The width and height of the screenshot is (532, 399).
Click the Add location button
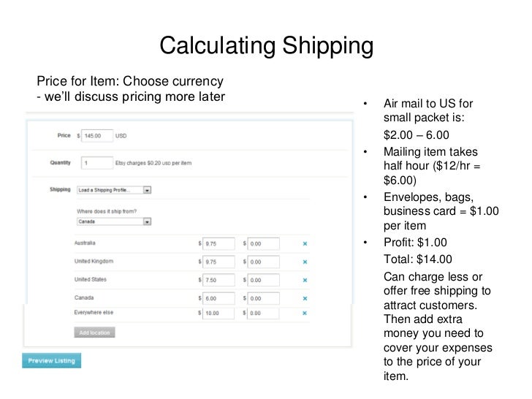pos(94,332)
